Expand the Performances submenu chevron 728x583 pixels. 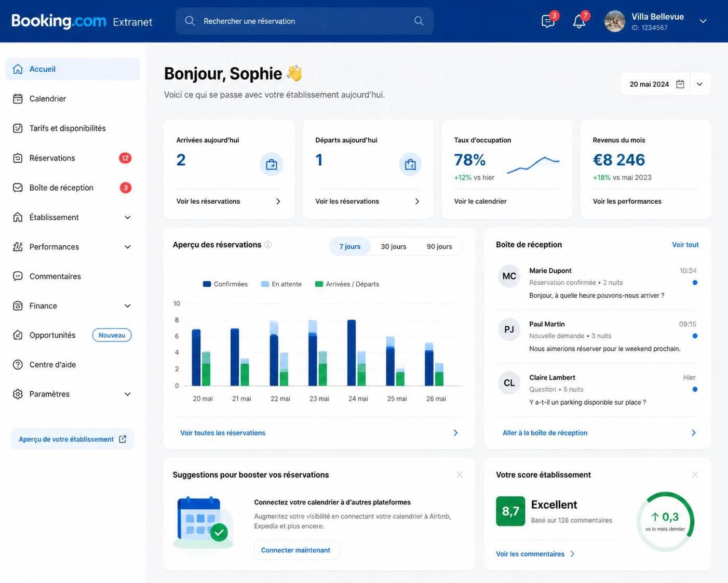128,247
